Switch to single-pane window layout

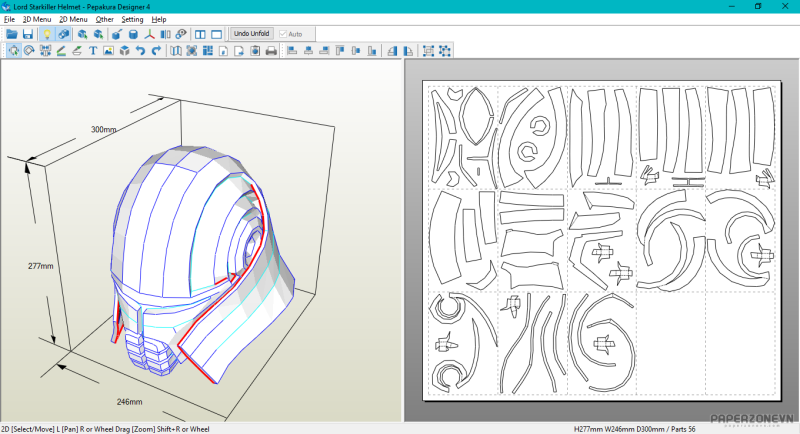[216, 34]
